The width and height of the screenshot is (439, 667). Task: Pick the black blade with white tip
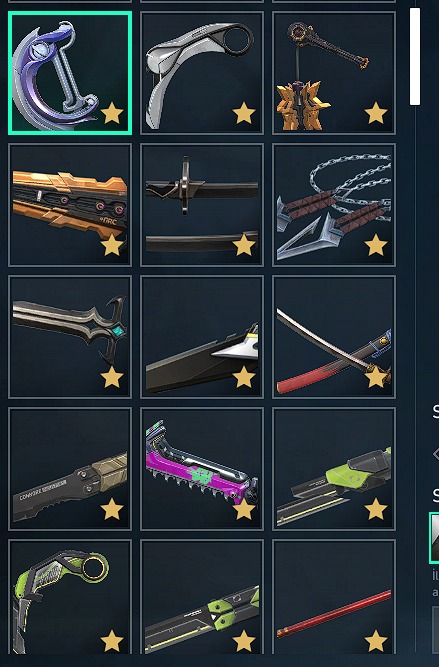click(202, 337)
